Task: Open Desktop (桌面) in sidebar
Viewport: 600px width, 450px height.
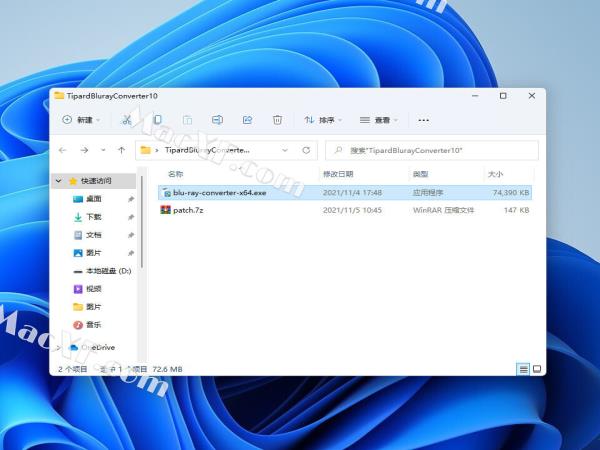Action: click(x=94, y=199)
